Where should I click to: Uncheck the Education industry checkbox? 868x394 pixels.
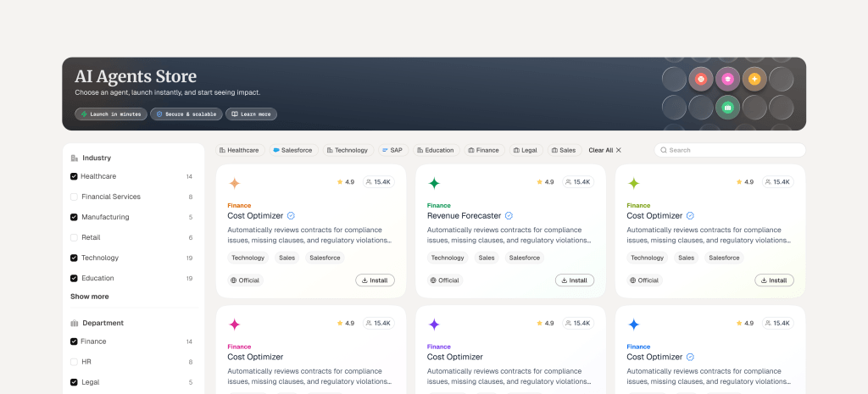click(x=74, y=279)
